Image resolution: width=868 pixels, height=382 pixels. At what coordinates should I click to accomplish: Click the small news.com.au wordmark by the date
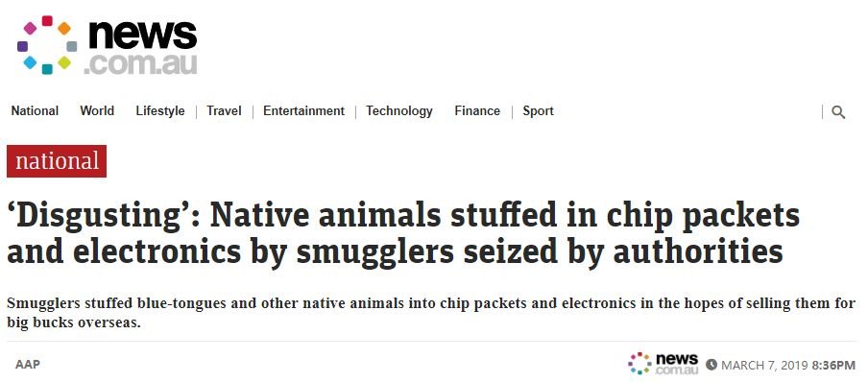tap(677, 364)
